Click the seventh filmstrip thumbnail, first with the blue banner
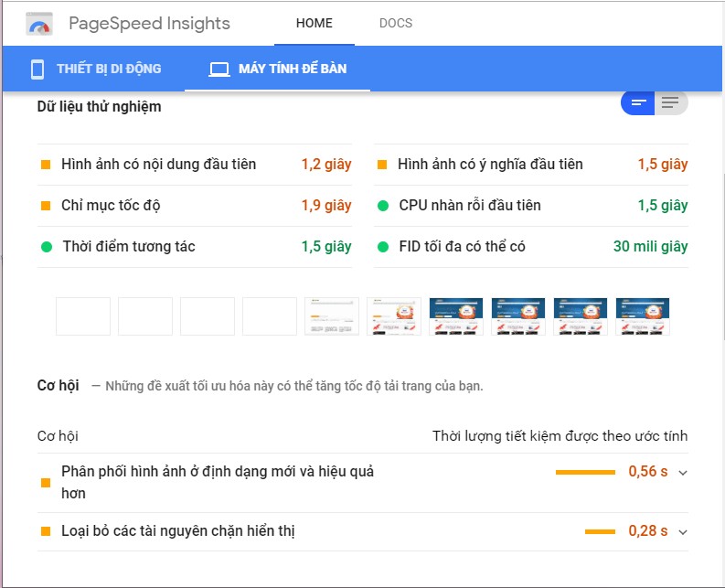725x588 pixels. (456, 316)
